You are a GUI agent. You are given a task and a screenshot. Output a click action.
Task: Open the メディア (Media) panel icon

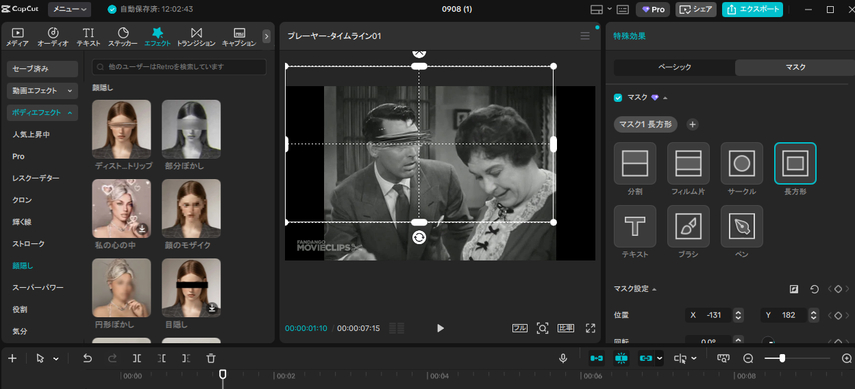pyautogui.click(x=17, y=37)
